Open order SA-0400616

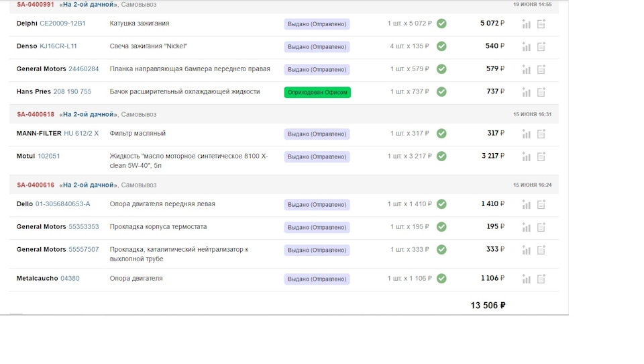click(36, 185)
